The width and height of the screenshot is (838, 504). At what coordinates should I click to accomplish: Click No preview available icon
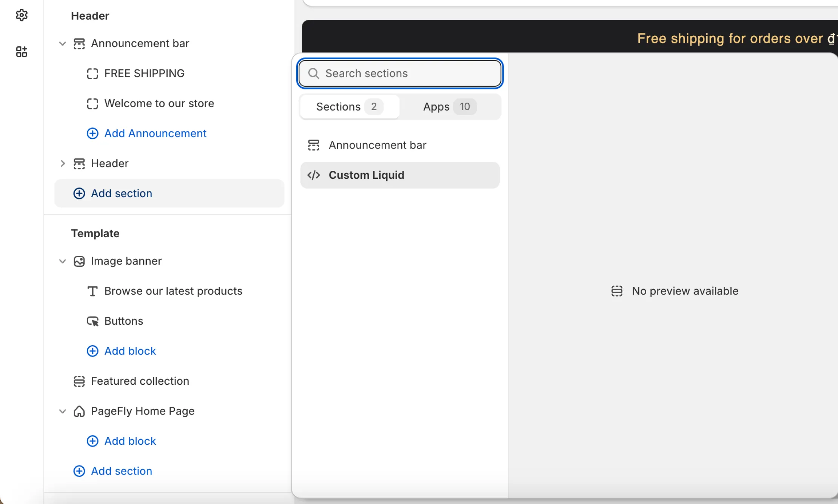617,291
